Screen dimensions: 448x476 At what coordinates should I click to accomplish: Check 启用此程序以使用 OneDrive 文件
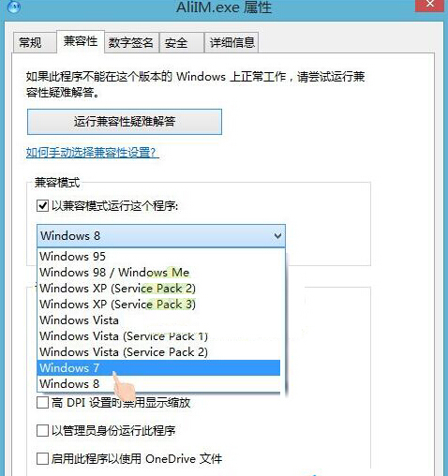pyautogui.click(x=42, y=459)
